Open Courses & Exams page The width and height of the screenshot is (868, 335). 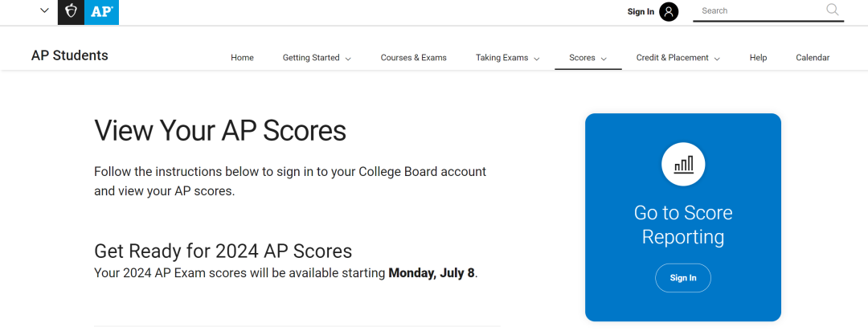[414, 58]
